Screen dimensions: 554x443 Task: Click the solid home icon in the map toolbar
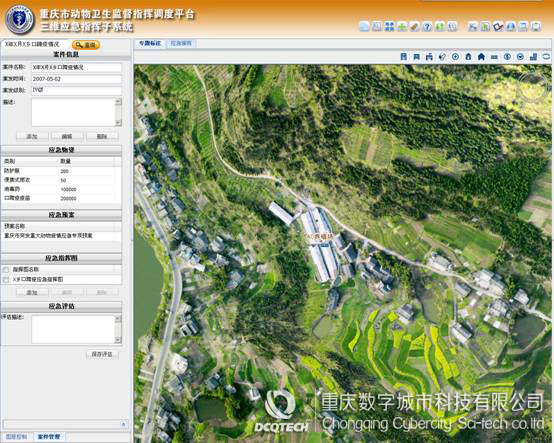point(481,57)
